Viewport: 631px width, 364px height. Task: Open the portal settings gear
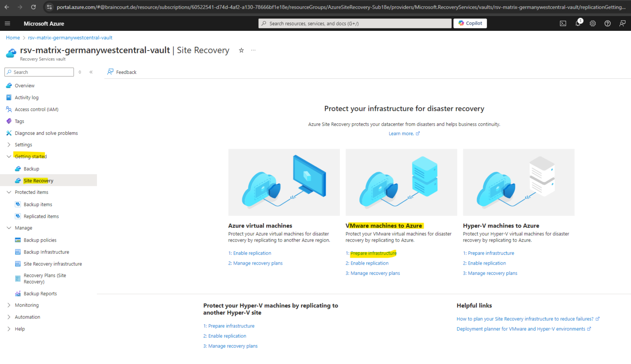(592, 23)
